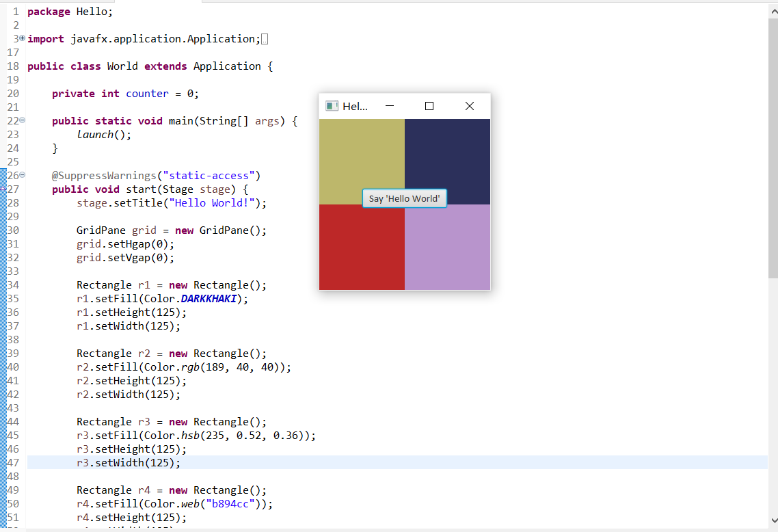Click 'grid.setVgap(0);' on line 32
778x532 pixels.
(126, 258)
